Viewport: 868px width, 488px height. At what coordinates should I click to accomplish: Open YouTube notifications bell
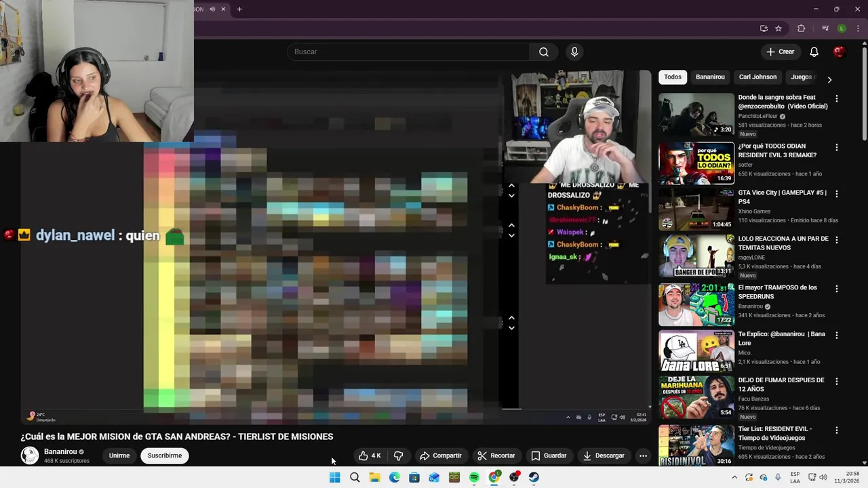tap(814, 52)
